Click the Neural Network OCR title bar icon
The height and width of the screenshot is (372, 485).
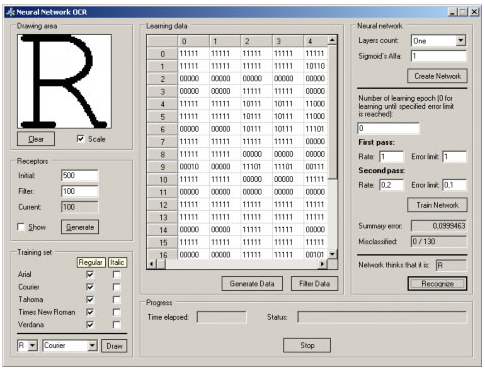[x=10, y=12]
